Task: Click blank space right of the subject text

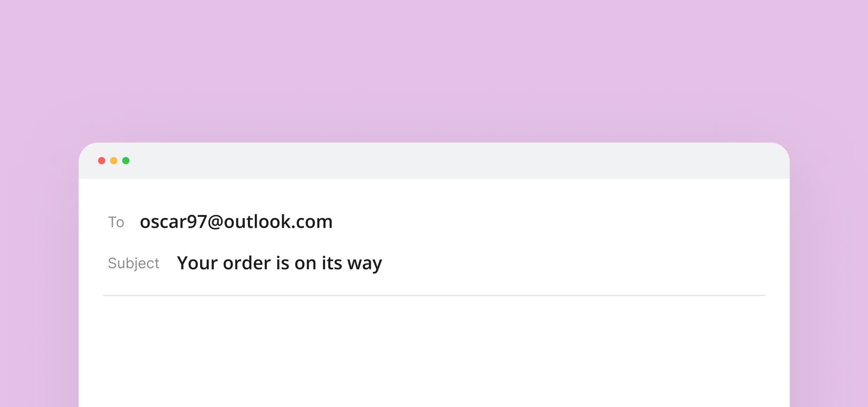Action: click(574, 263)
